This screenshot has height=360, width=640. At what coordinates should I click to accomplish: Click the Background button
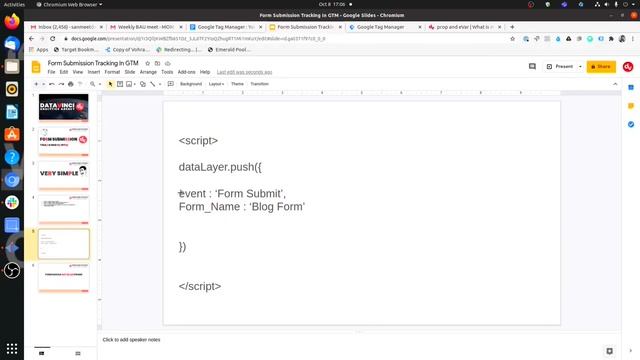point(191,84)
